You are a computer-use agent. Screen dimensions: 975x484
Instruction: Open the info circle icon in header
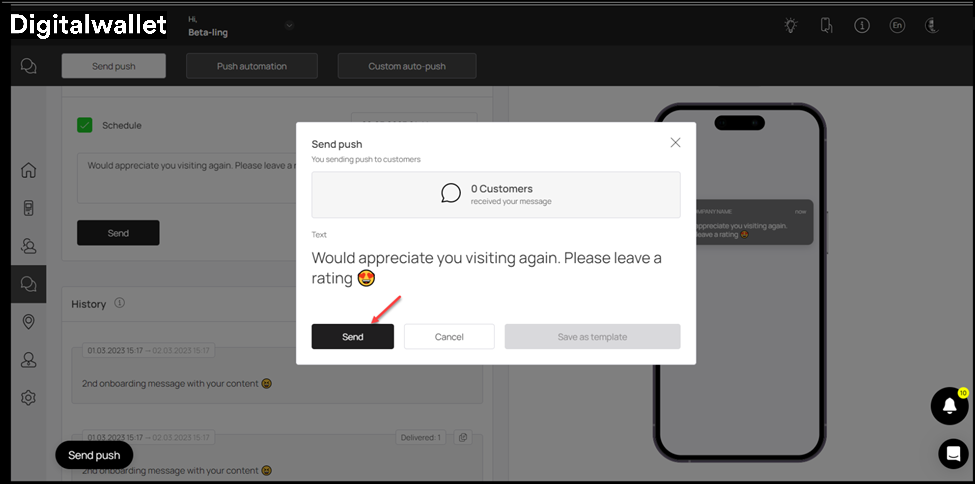[x=861, y=26]
